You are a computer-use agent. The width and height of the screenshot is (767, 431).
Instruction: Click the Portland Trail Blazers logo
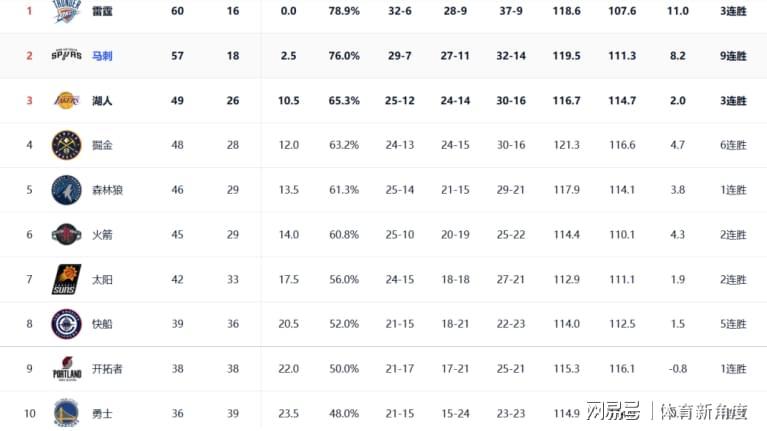coord(67,369)
